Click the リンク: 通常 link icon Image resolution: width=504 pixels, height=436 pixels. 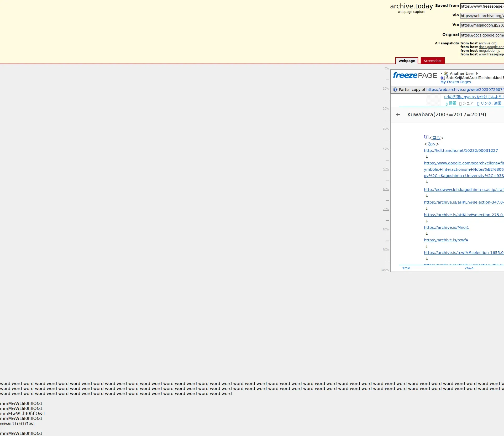pyautogui.click(x=478, y=103)
